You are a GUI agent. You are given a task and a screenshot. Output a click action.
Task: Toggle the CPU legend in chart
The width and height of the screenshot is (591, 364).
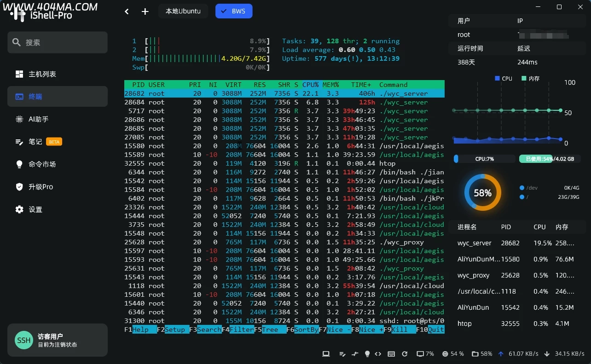coord(504,79)
